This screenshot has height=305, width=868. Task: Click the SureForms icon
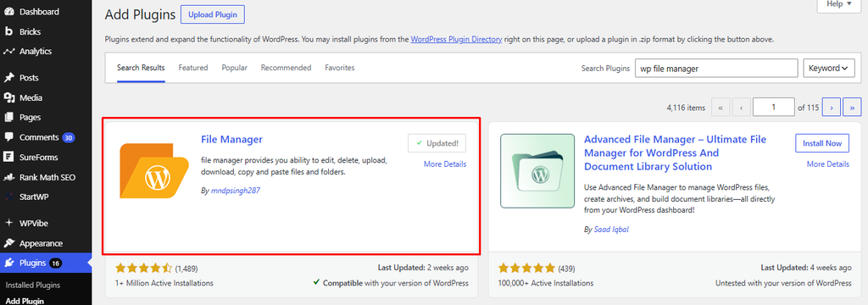pos(8,158)
